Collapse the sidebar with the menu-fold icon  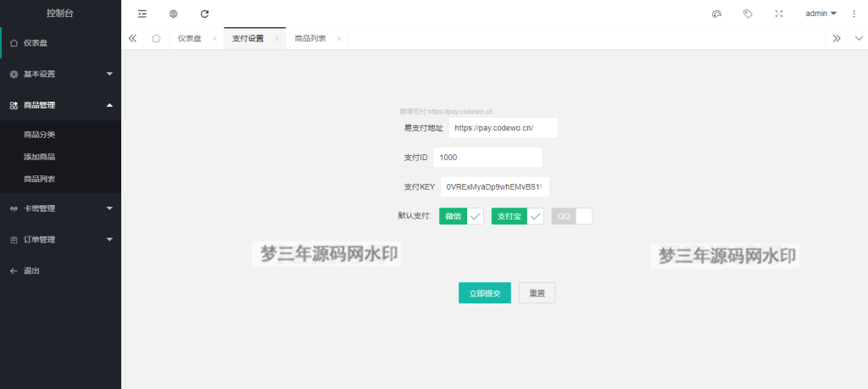pyautogui.click(x=142, y=14)
